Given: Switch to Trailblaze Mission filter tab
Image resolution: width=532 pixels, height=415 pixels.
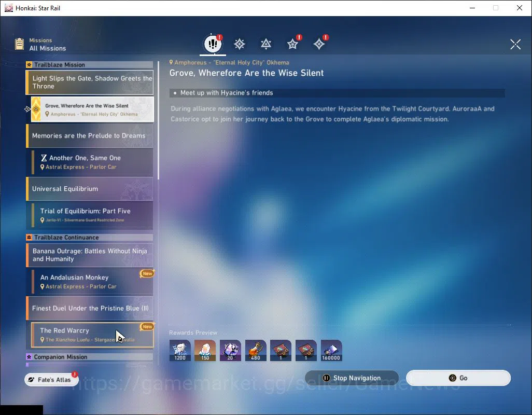Looking at the screenshot, I should click(240, 44).
